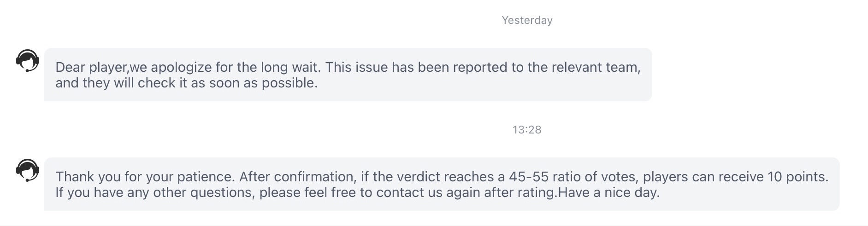The image size is (868, 226).
Task: Click "If you have any other questions" text
Action: point(154,192)
